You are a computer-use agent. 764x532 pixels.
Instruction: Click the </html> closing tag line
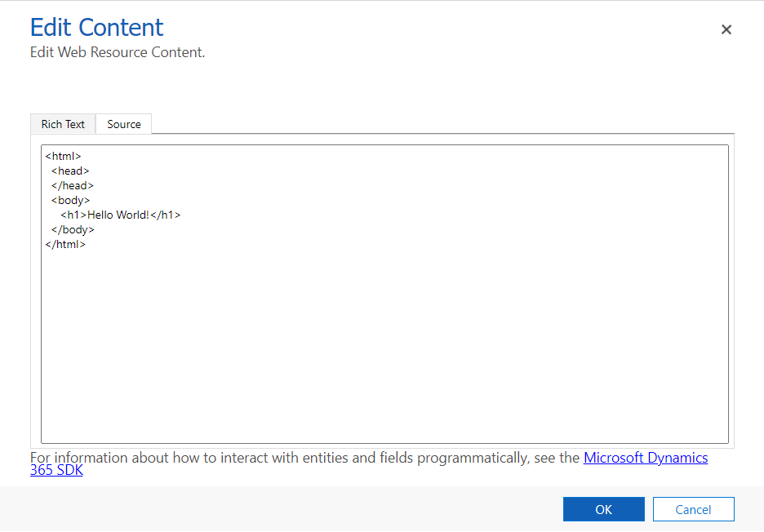tap(65, 244)
